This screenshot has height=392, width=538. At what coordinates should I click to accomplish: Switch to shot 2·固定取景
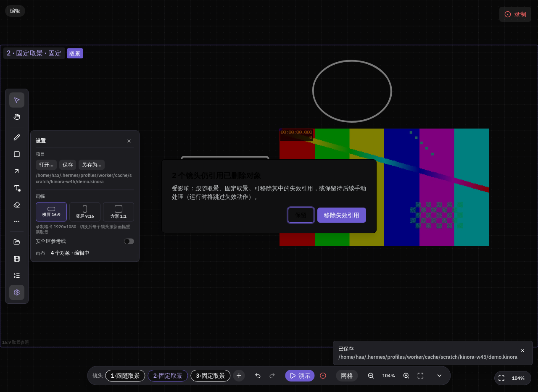click(168, 376)
